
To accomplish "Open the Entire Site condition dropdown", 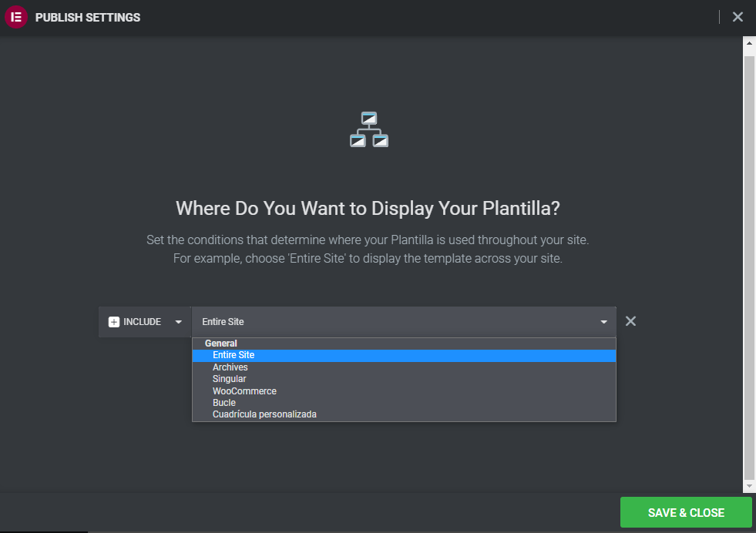I will (404, 322).
